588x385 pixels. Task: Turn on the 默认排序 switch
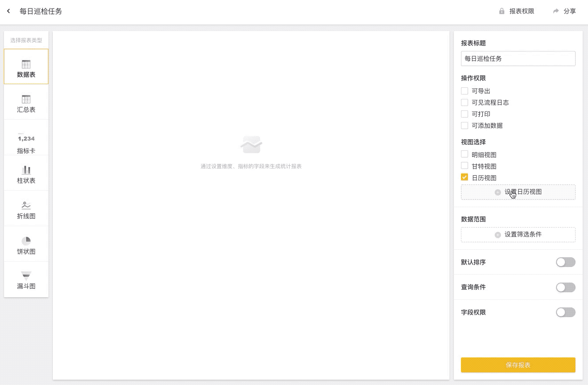pos(566,262)
